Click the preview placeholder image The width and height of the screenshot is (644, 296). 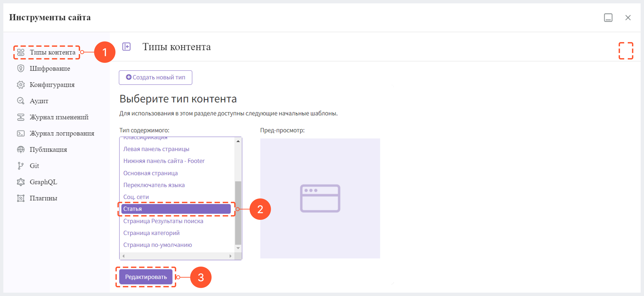[x=320, y=198]
